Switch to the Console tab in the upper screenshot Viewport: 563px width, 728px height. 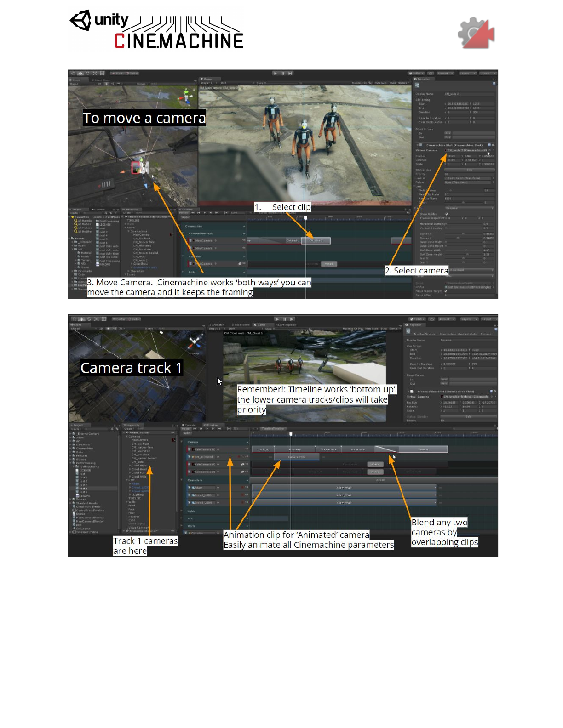[x=99, y=209]
